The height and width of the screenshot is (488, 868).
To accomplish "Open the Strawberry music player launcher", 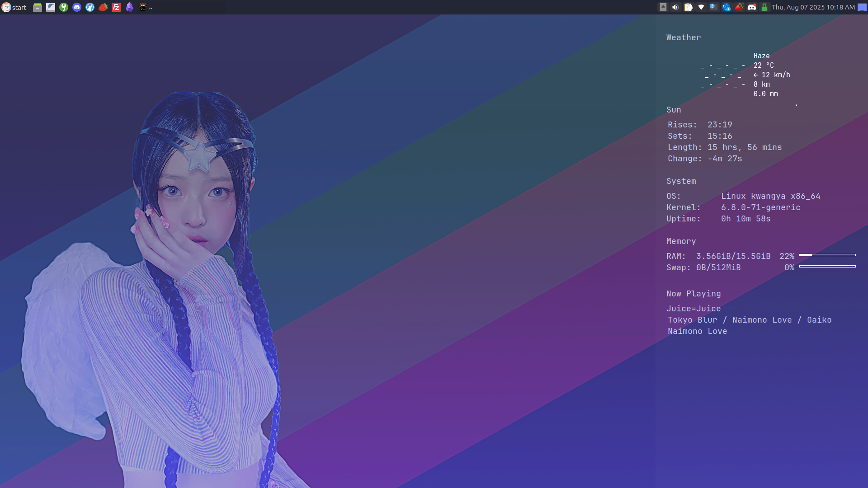I will [103, 7].
